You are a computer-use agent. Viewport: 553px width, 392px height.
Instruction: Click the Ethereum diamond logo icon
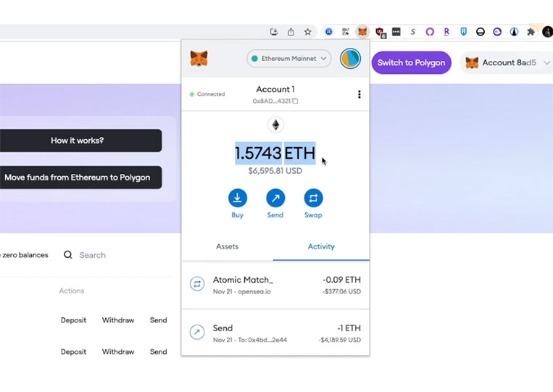point(275,125)
